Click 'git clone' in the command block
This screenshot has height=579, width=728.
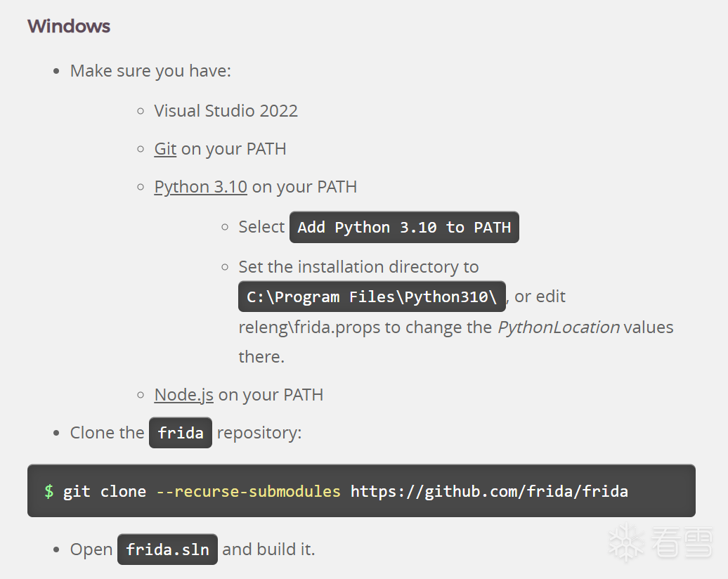pyautogui.click(x=105, y=491)
